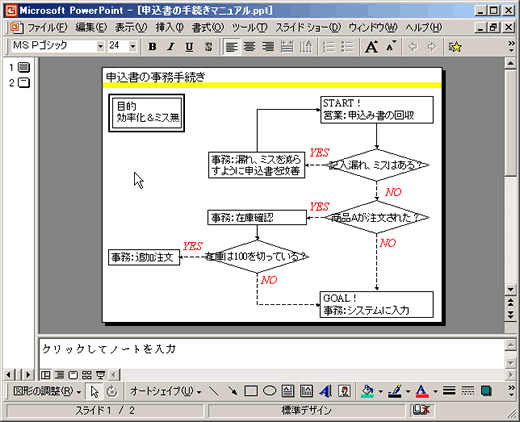Toggle Underline formatting
This screenshot has height=422, width=520.
[x=189, y=47]
